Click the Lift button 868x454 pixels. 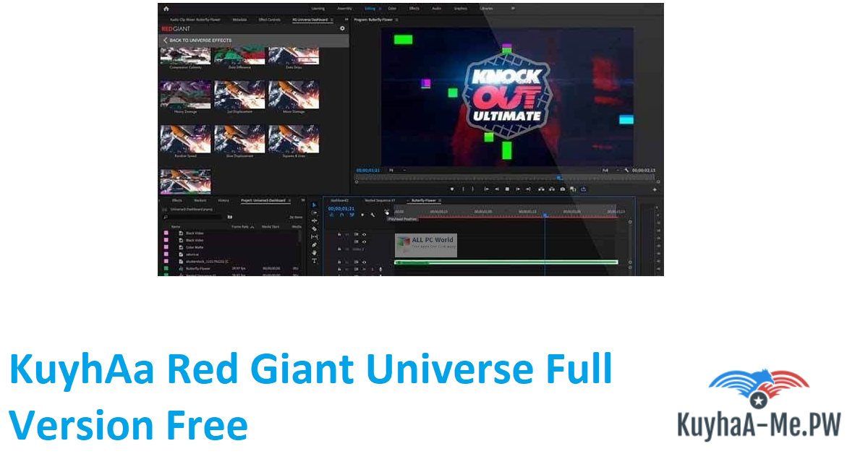[x=541, y=189]
